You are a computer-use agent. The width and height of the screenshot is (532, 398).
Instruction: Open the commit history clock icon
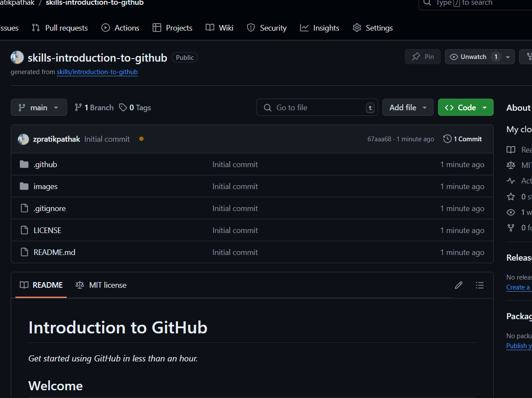[x=447, y=139]
